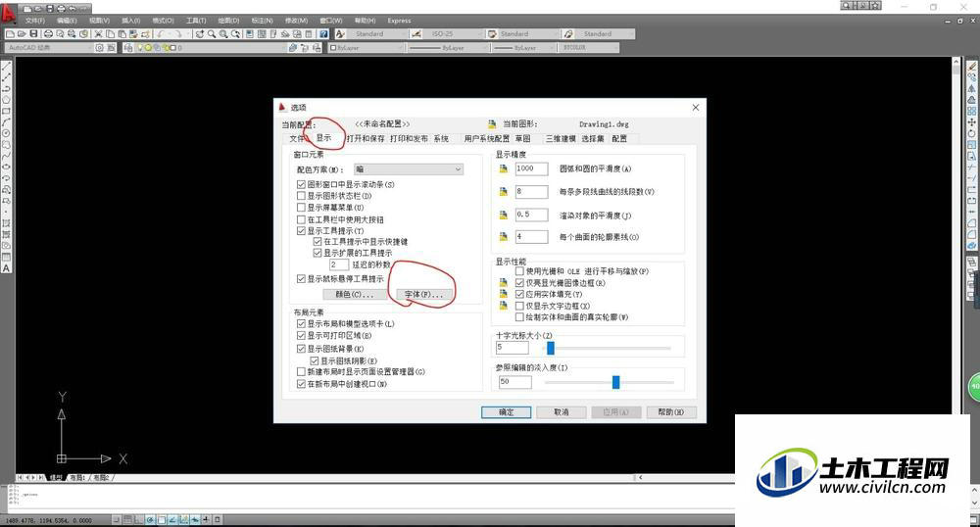This screenshot has height=527, width=980.
Task: Select the Erase tool in Modify toolbar
Action: [x=972, y=67]
